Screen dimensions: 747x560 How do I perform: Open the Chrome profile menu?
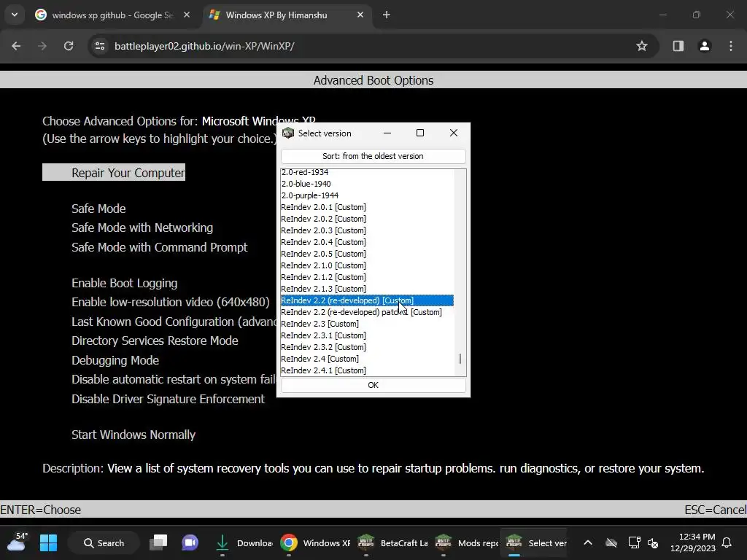[705, 46]
